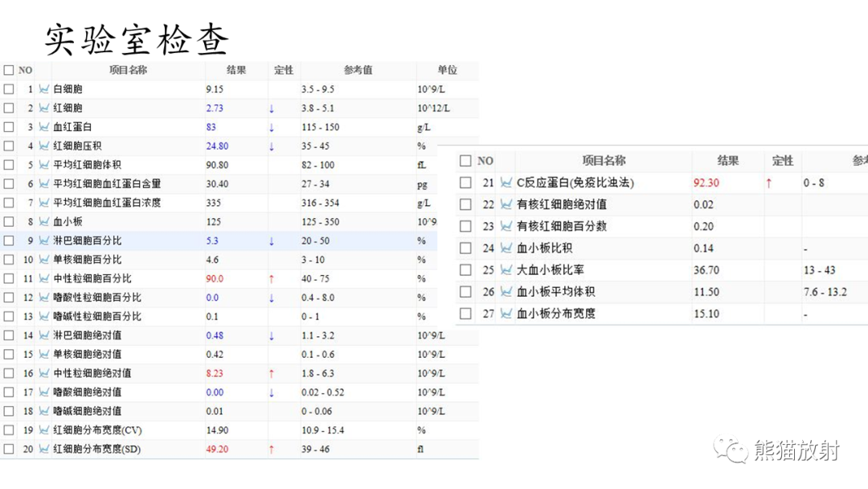Viewport: 868px width, 489px height.
Task: Open trend chart icon for C反应蛋白 row
Action: pyautogui.click(x=506, y=183)
